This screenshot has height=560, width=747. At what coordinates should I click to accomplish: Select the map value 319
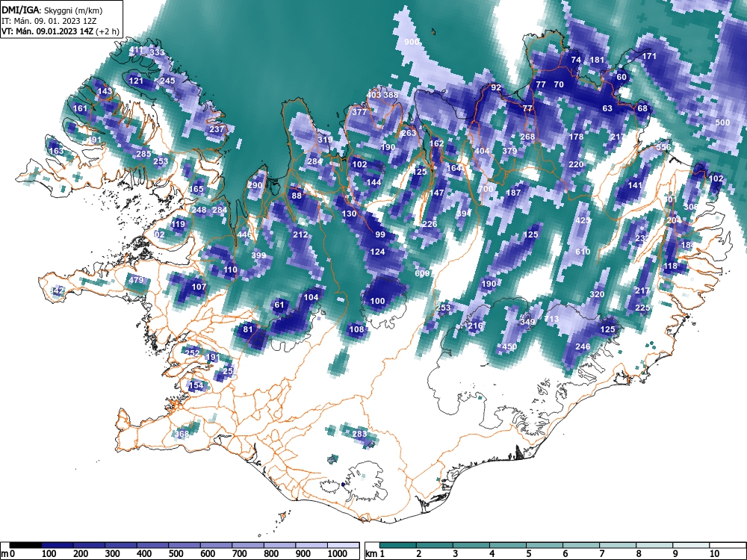325,140
